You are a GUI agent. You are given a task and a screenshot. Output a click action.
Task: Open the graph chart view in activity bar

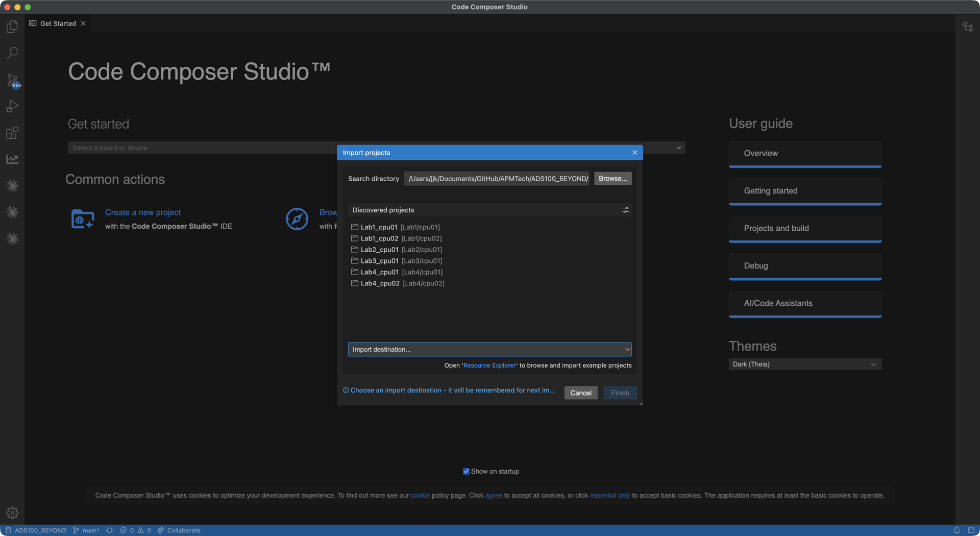pyautogui.click(x=12, y=159)
